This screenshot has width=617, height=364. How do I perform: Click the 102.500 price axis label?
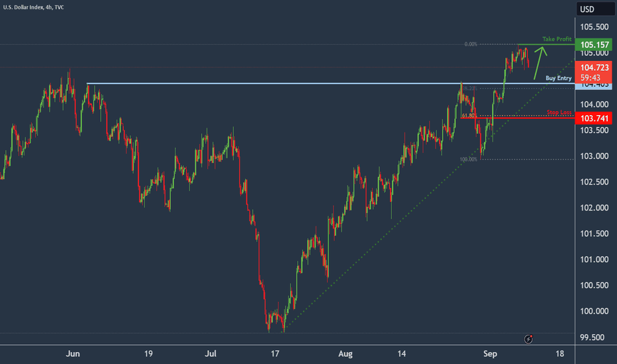[x=594, y=182]
